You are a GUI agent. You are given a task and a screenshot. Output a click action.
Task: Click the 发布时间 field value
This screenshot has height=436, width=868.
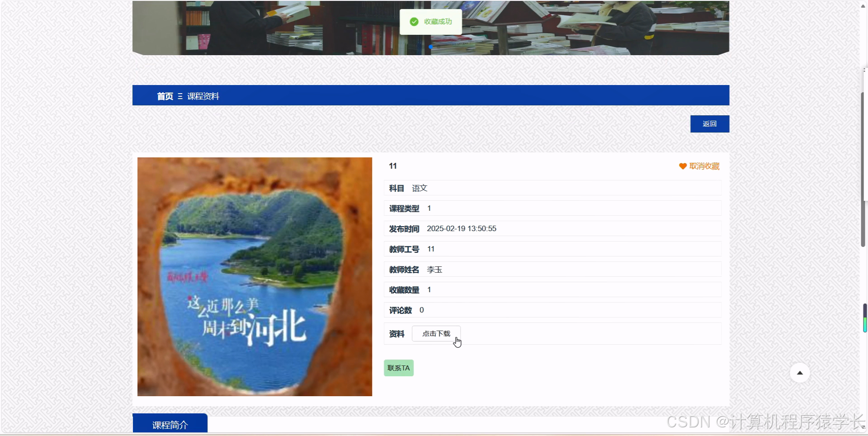tap(461, 228)
